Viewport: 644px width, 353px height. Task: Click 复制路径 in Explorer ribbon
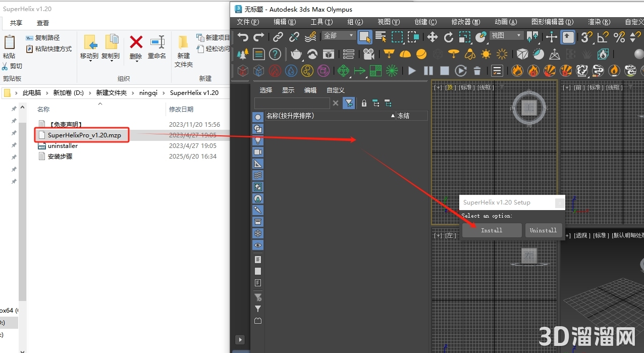pyautogui.click(x=43, y=38)
